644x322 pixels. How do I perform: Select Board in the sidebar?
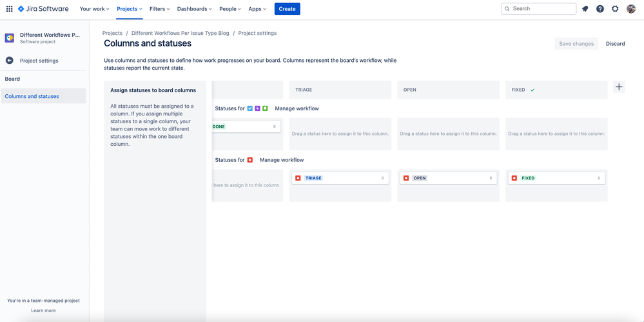tap(12, 79)
